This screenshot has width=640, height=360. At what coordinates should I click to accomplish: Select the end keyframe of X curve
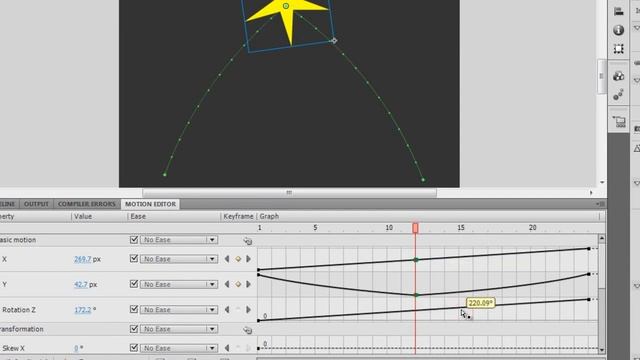click(x=589, y=249)
